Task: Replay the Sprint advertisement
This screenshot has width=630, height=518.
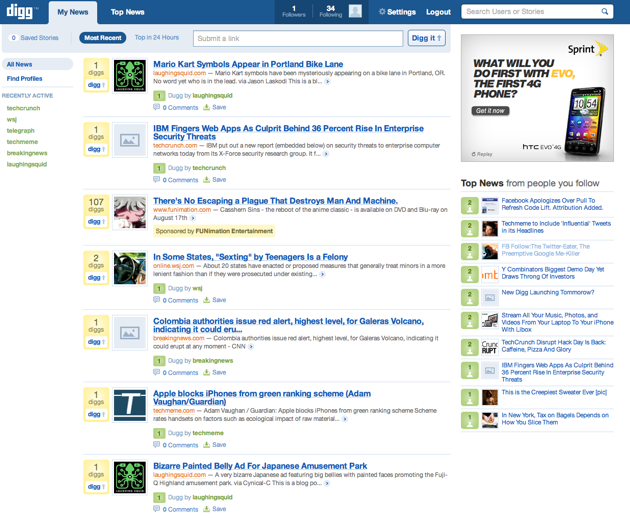Action: pyautogui.click(x=482, y=154)
